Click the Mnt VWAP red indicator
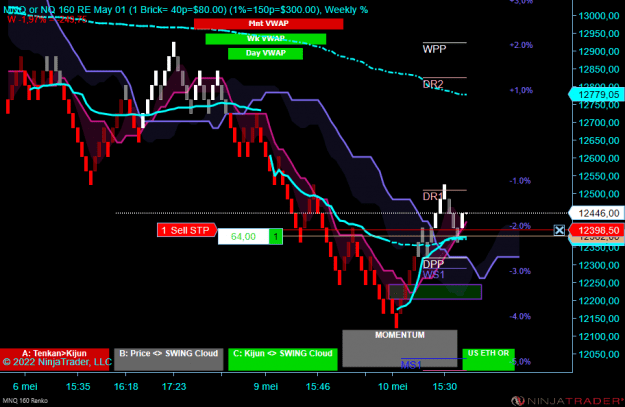 coord(268,24)
